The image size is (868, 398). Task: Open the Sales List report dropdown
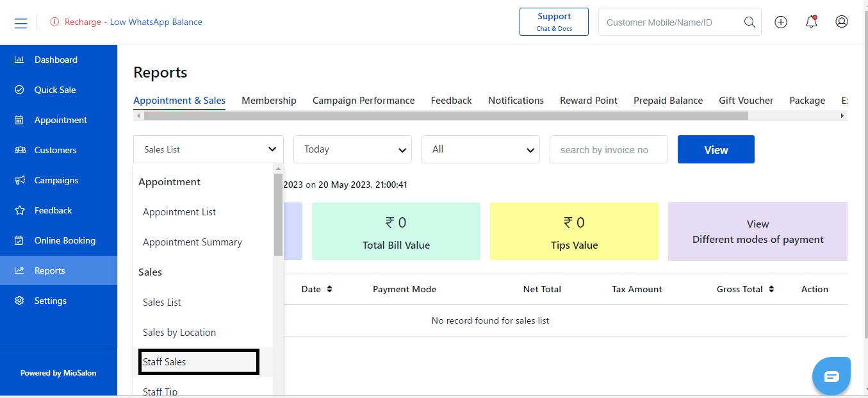[x=208, y=149]
